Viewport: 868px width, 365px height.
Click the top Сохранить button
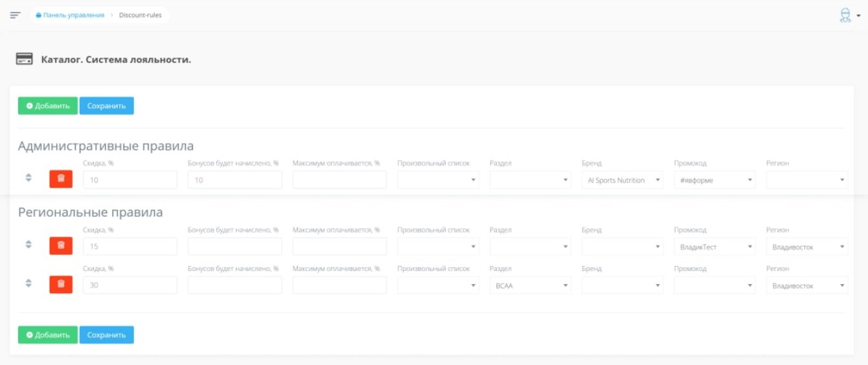(106, 105)
